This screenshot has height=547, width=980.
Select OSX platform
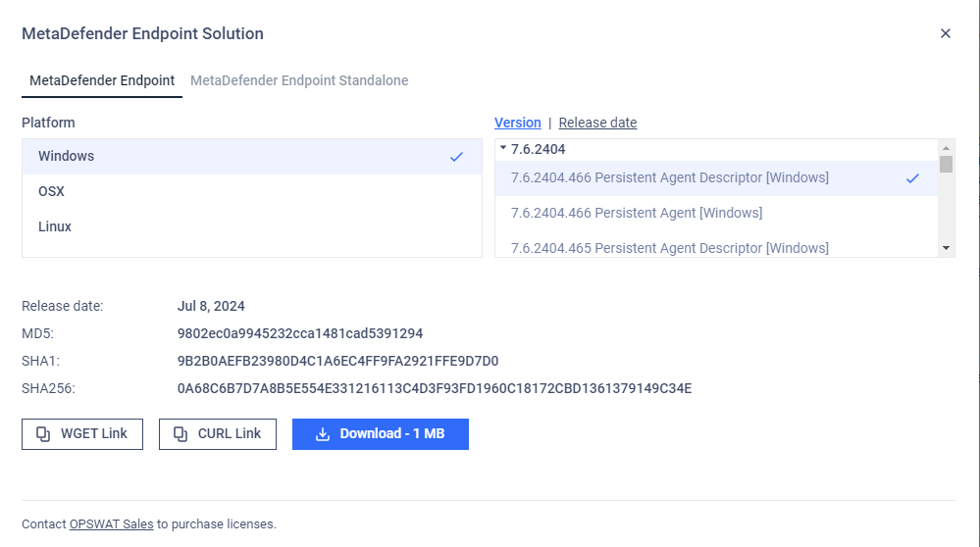[x=252, y=191]
